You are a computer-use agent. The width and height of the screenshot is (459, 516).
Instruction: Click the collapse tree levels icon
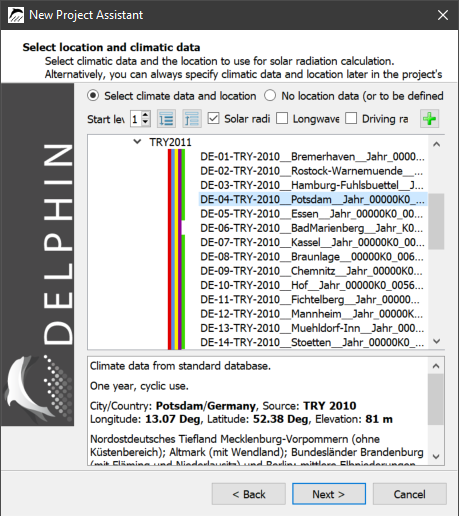click(192, 119)
